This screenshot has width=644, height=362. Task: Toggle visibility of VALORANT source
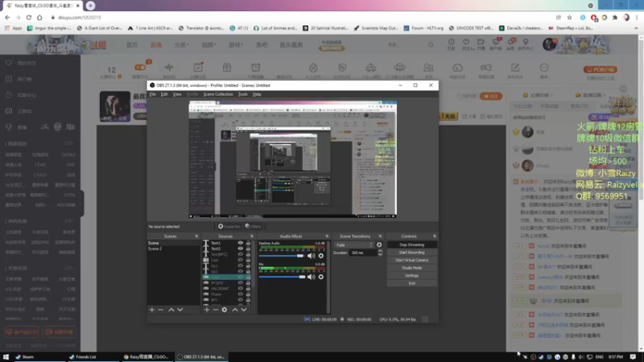(x=240, y=289)
